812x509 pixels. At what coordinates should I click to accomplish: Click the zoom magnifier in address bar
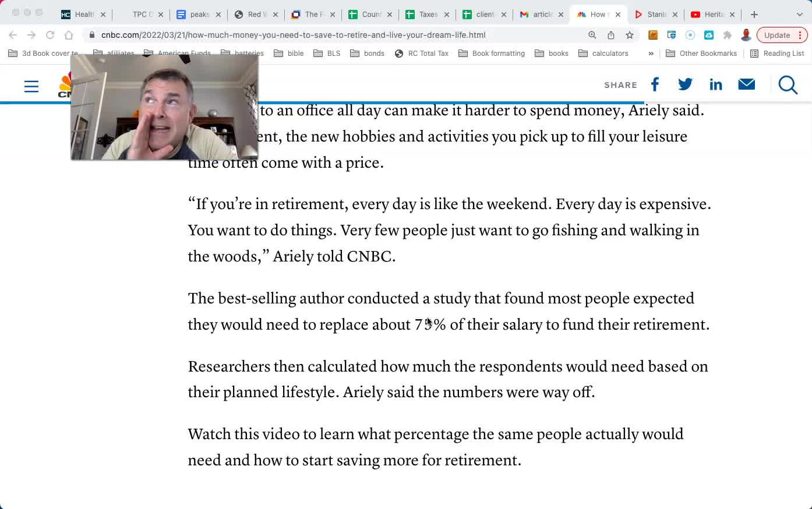pyautogui.click(x=592, y=35)
